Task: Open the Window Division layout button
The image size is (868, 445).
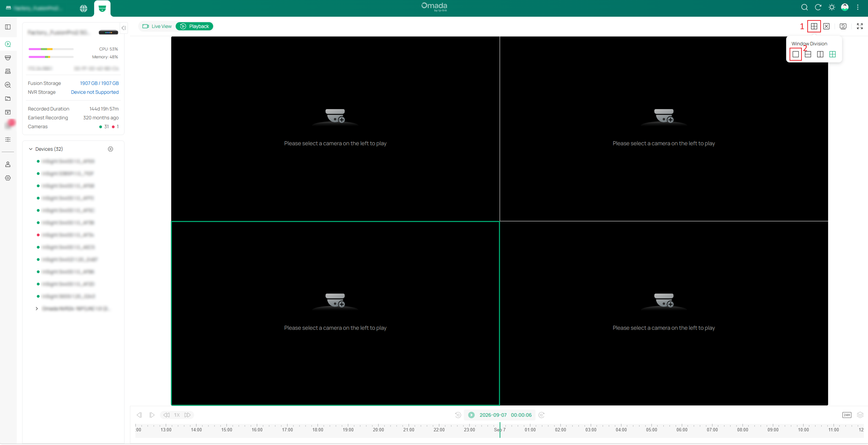Action: pos(814,26)
